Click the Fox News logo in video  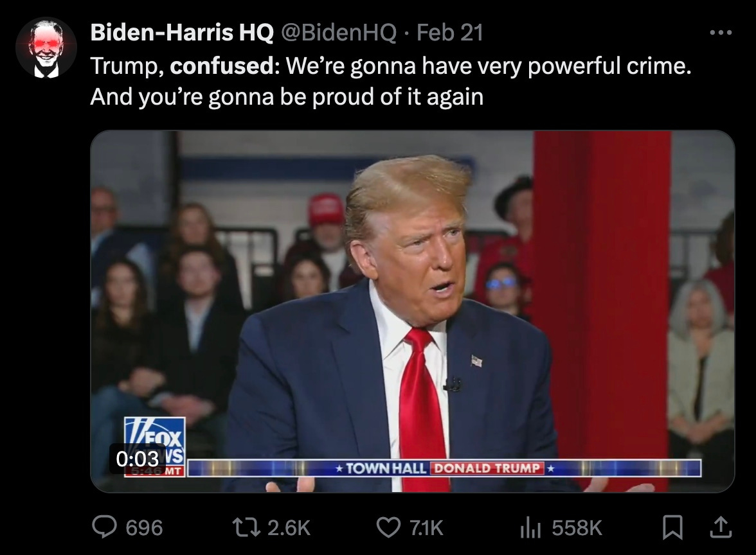click(x=155, y=446)
